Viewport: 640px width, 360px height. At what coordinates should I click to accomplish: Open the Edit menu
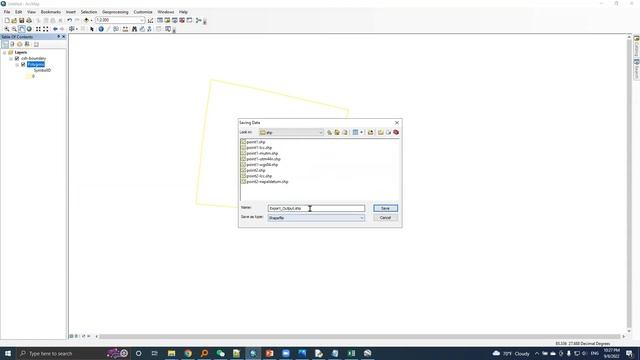19,12
